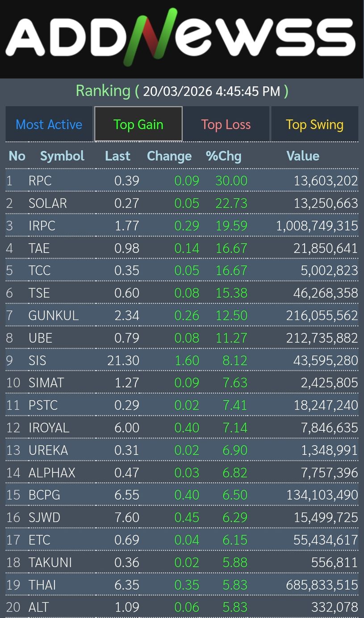Open the RPC stock row
The width and height of the screenshot is (364, 618).
[40, 181]
